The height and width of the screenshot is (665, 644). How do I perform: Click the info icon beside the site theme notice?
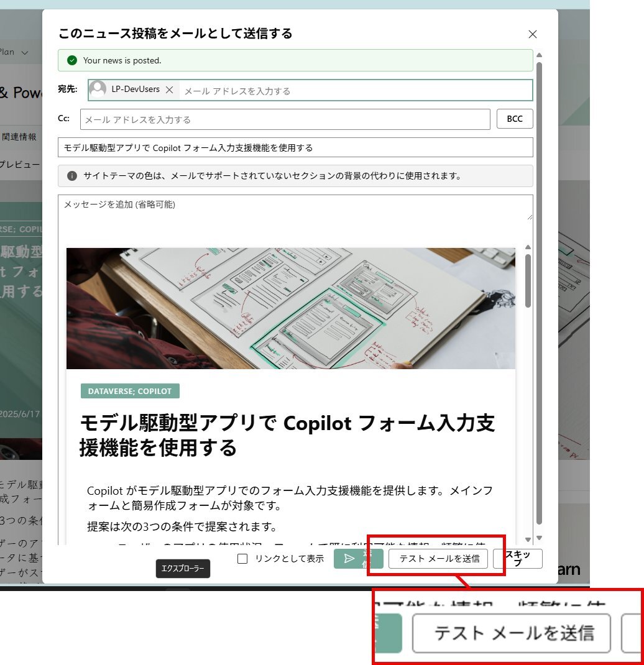pos(72,176)
